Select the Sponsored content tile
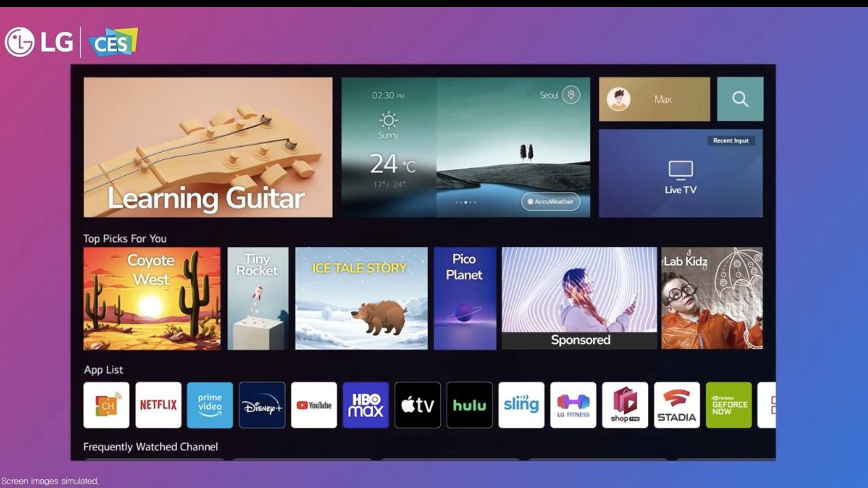This screenshot has width=868, height=488. [579, 298]
